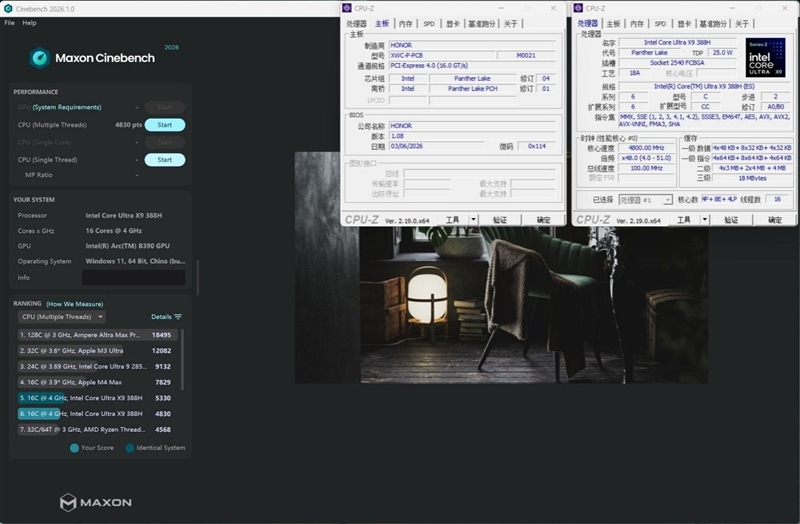The height and width of the screenshot is (524, 800).
Task: Switch to SPD tab in right CPU-Z
Action: coord(660,24)
